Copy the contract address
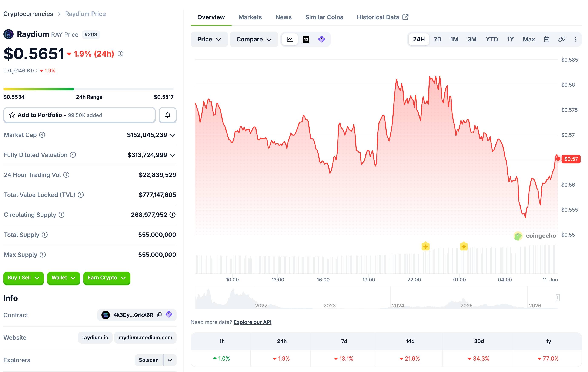588x372 pixels. coord(159,315)
